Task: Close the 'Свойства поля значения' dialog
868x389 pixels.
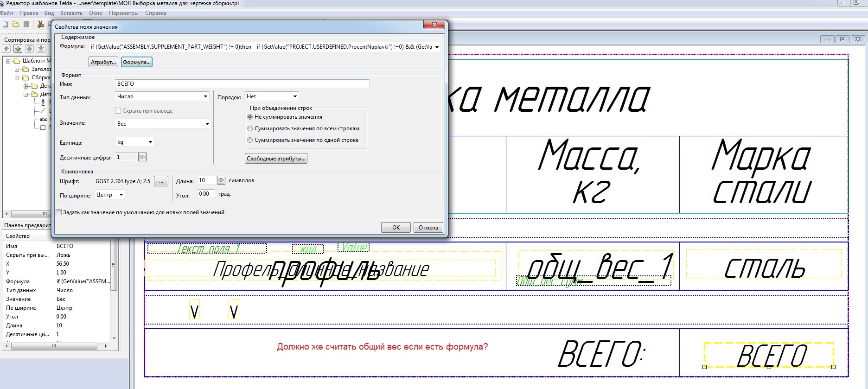Action: click(x=434, y=25)
